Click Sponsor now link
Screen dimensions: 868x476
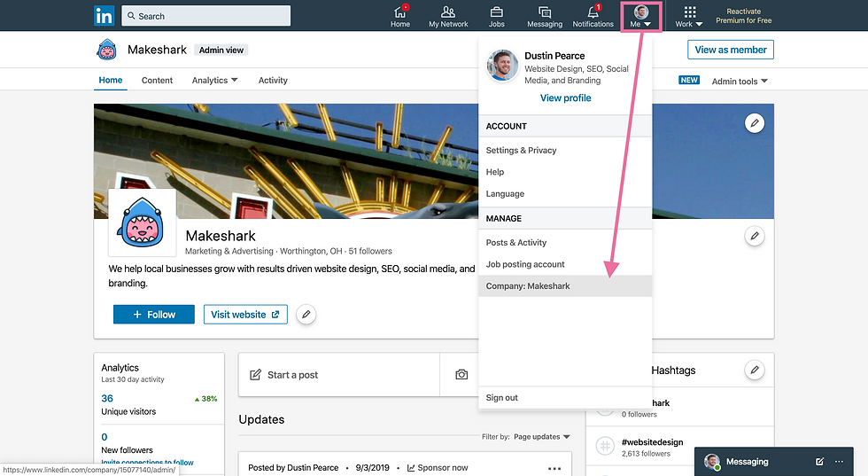(x=438, y=468)
